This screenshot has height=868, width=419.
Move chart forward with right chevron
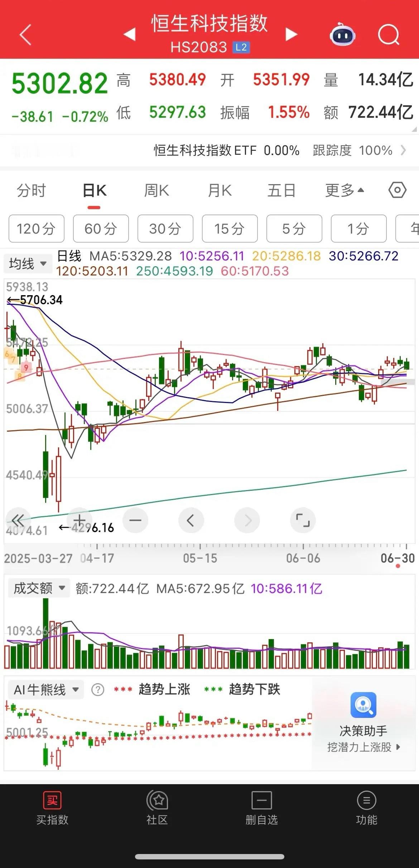[247, 520]
